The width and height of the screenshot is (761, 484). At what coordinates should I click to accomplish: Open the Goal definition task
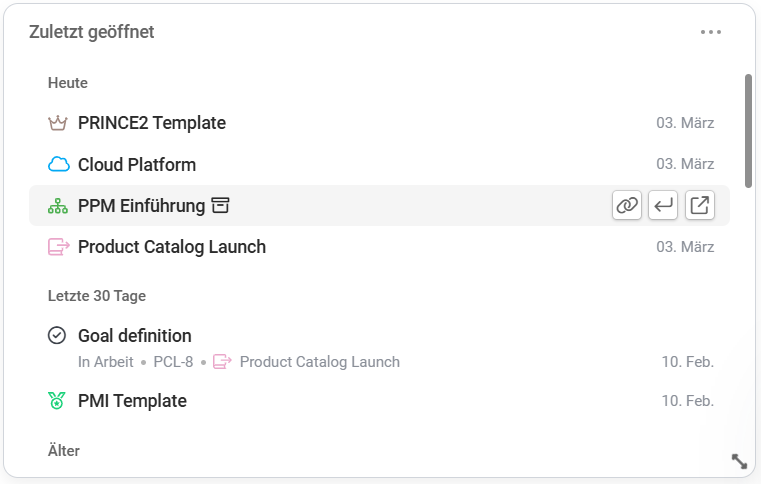point(135,336)
